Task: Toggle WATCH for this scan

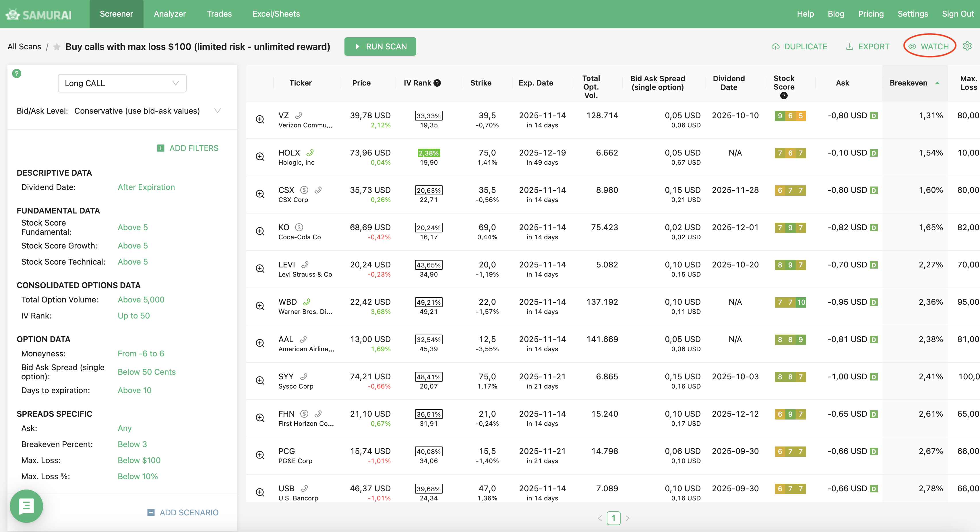Action: pos(929,46)
